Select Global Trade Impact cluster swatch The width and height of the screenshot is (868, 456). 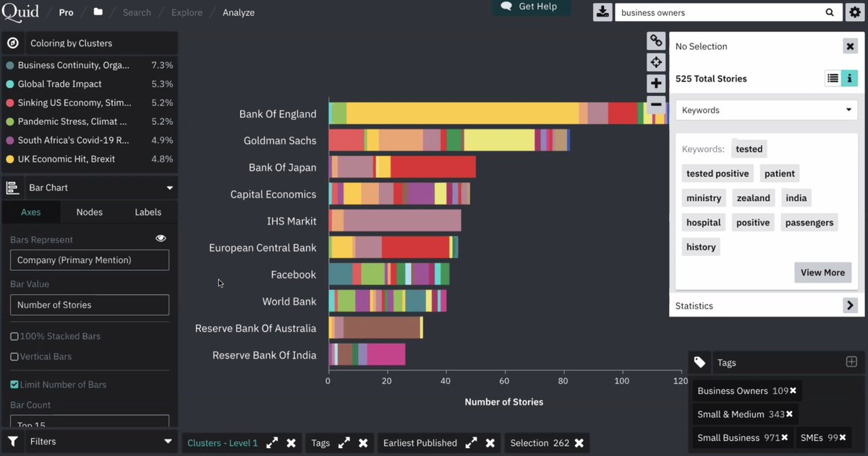[10, 84]
